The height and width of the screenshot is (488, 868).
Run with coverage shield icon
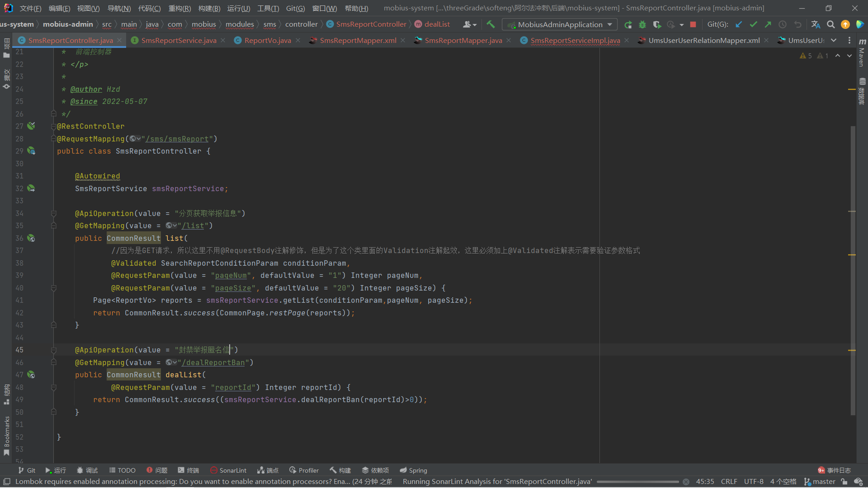[657, 24]
